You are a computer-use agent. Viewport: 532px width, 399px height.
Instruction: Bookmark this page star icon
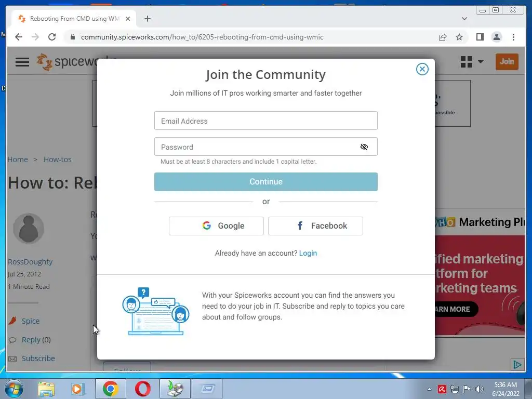click(x=459, y=37)
